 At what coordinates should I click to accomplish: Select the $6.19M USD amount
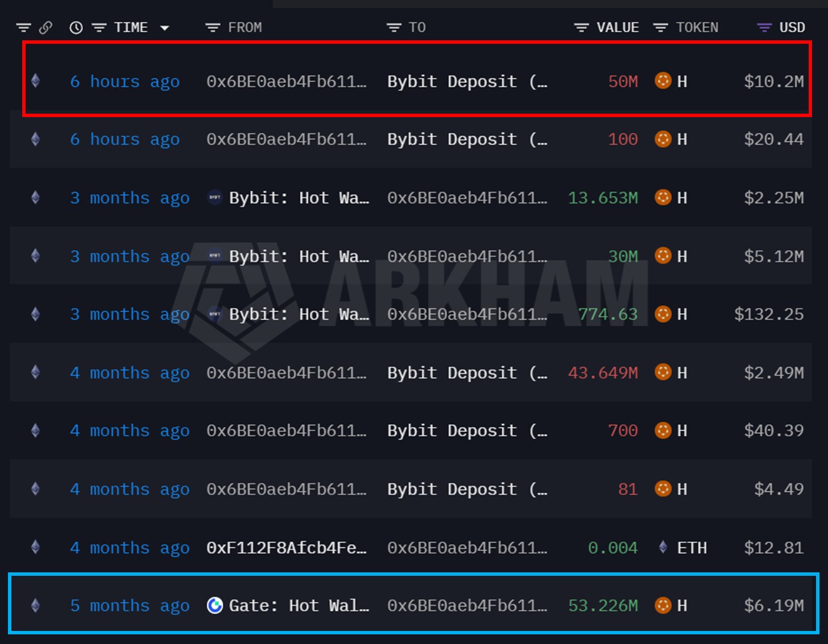click(x=774, y=606)
